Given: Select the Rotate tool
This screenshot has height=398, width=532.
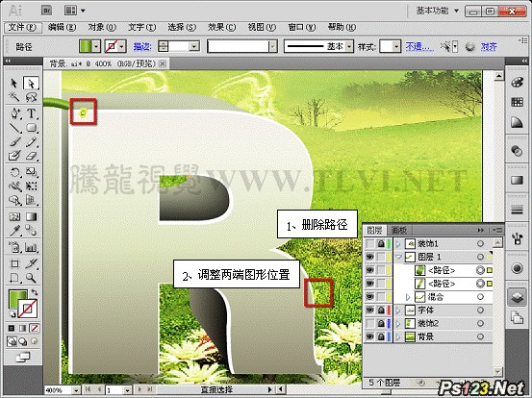Looking at the screenshot, I should (x=14, y=172).
